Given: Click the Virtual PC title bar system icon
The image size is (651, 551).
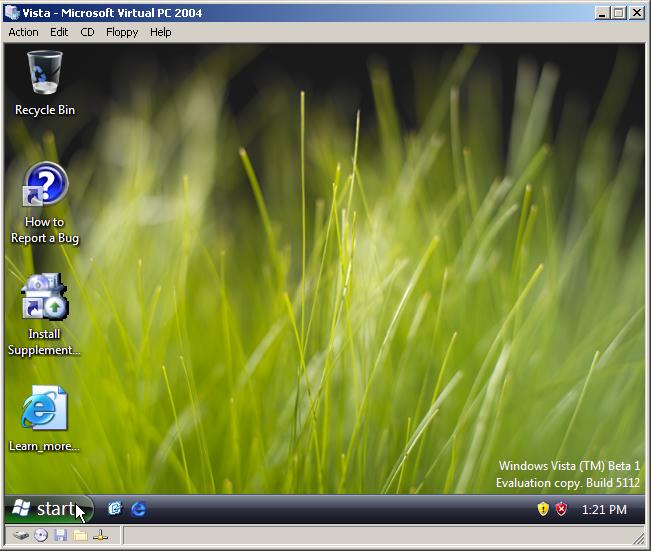Looking at the screenshot, I should tap(12, 12).
